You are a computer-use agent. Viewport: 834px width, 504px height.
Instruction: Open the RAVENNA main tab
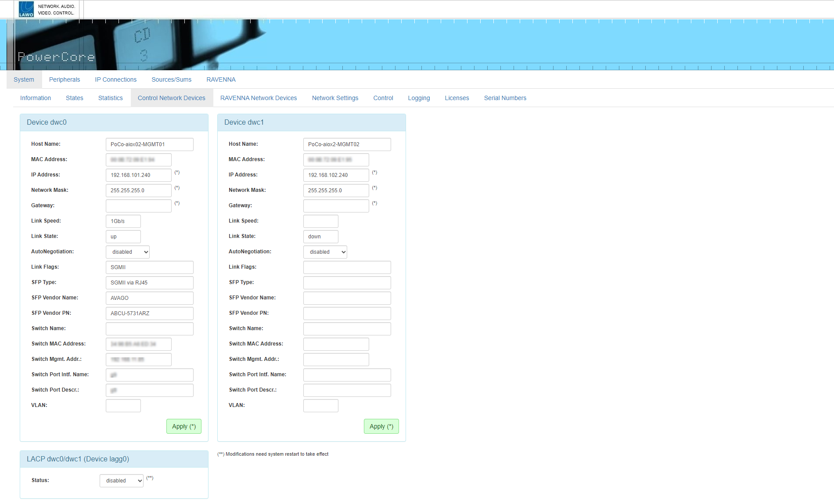[x=221, y=79]
